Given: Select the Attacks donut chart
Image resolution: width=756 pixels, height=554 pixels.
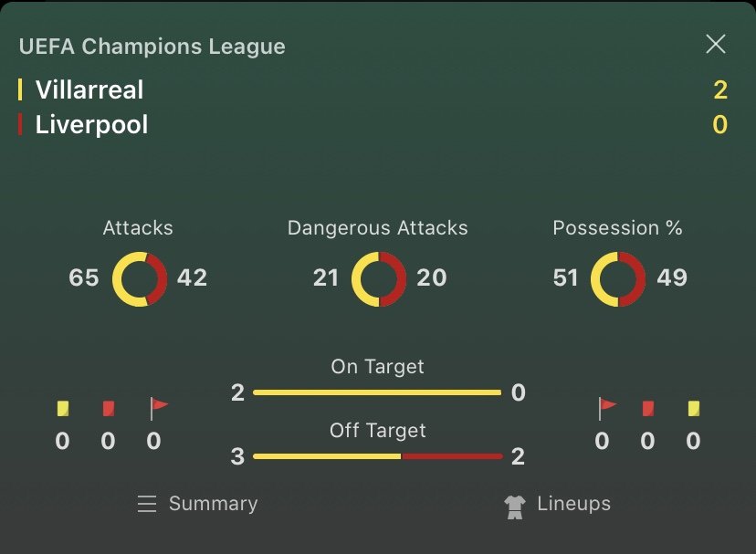Looking at the screenshot, I should pos(140,278).
